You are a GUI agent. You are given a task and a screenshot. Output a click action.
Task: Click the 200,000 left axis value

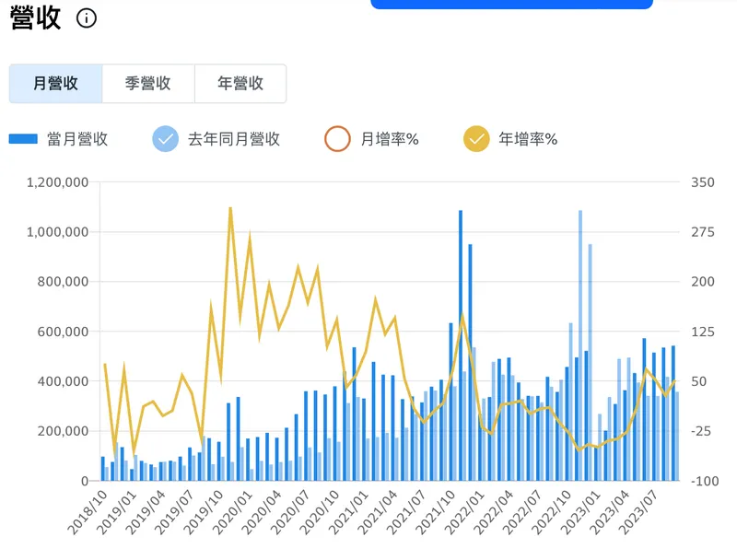coord(63,431)
